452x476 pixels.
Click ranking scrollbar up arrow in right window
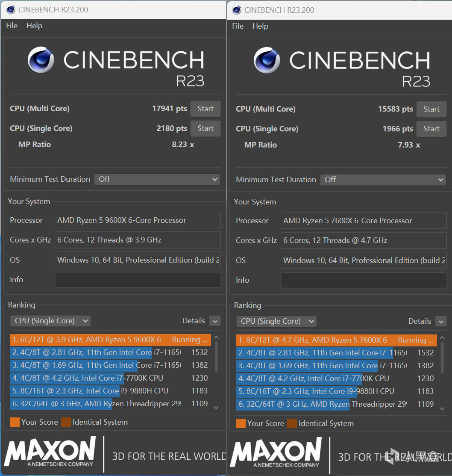[442, 337]
